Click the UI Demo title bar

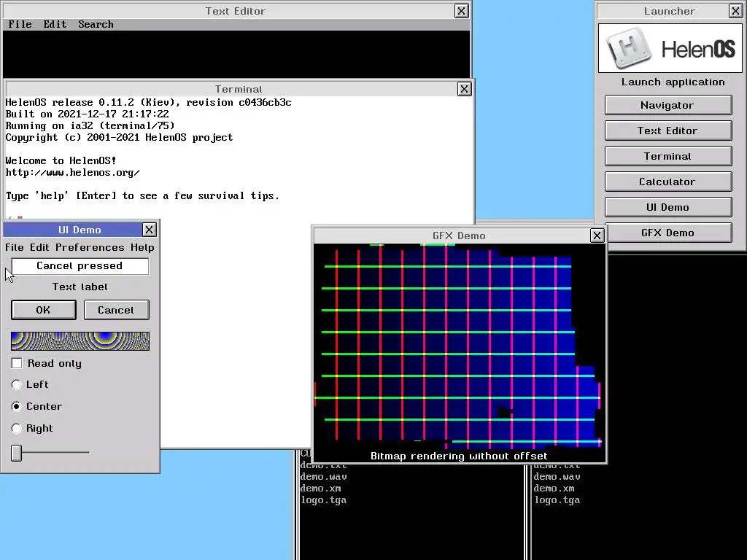[72, 230]
